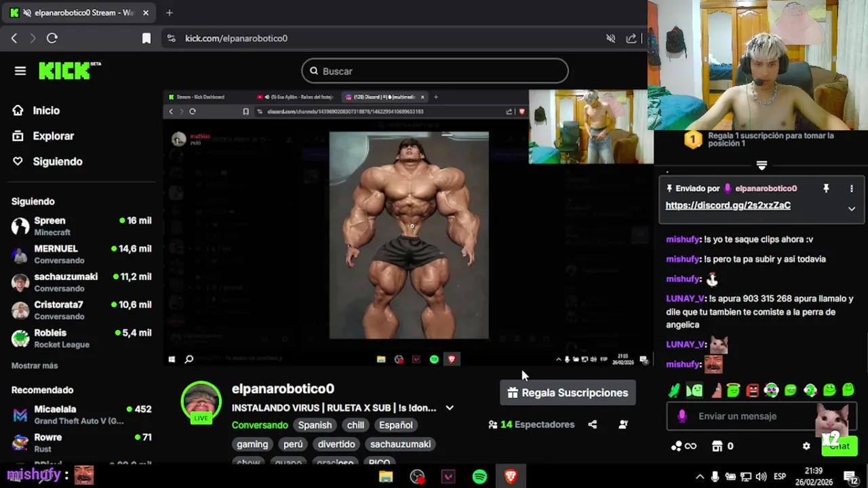Screen dimensions: 868x488
Task: Expand the stream title dropdown chevron
Action: coord(449,408)
